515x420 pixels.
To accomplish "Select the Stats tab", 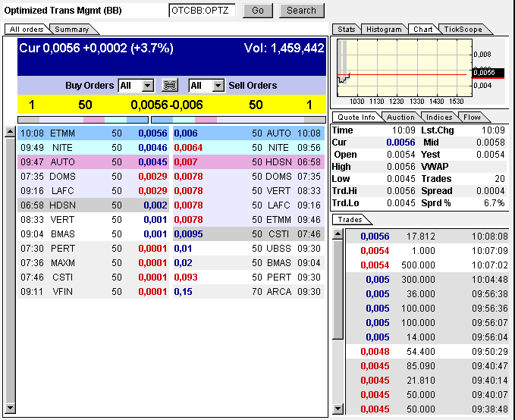I will tap(346, 30).
